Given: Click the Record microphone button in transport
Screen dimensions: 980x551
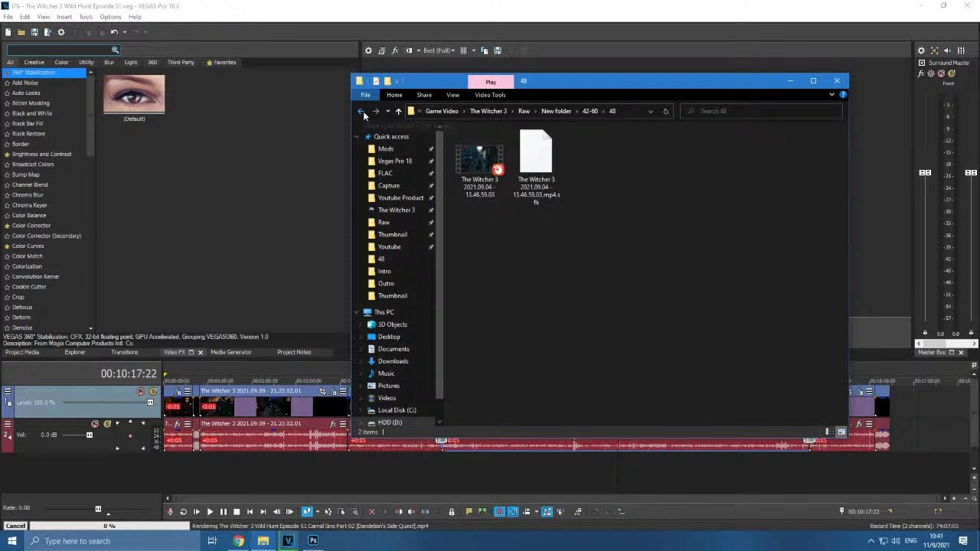Looking at the screenshot, I should coord(170,511).
